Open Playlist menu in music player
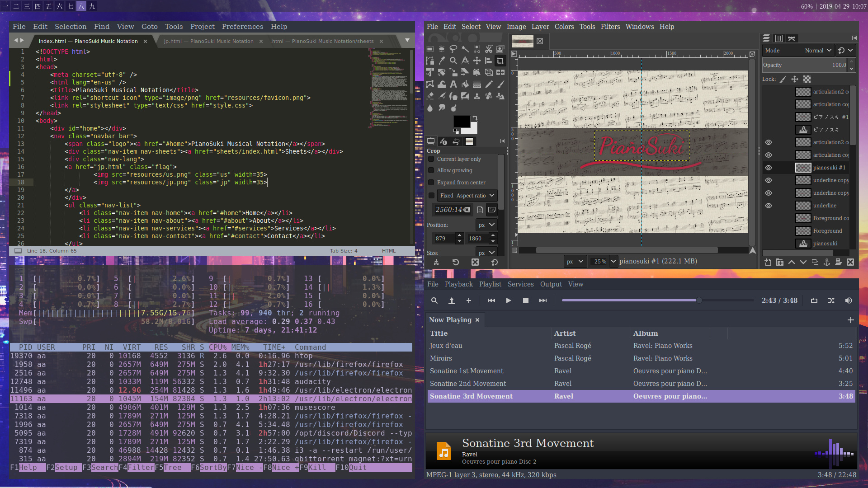 tap(490, 284)
